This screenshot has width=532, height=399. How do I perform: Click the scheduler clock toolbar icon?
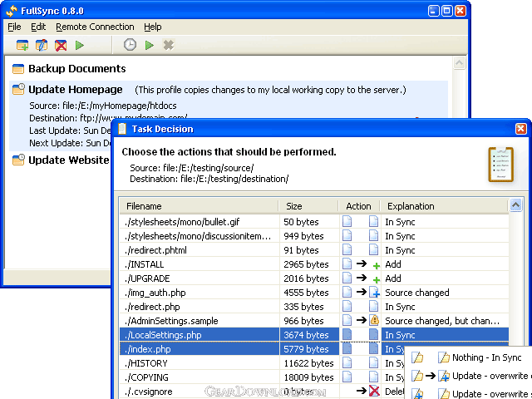click(130, 45)
